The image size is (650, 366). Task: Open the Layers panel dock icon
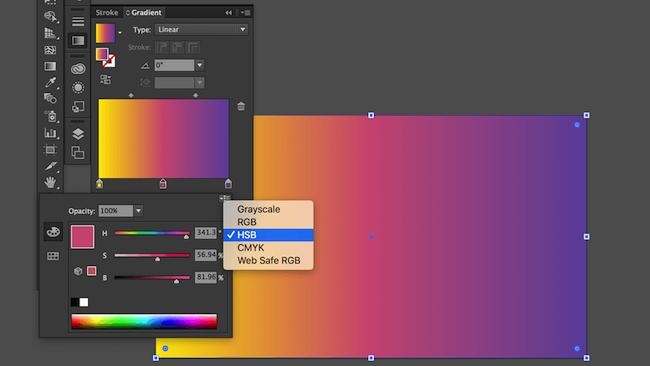click(78, 134)
